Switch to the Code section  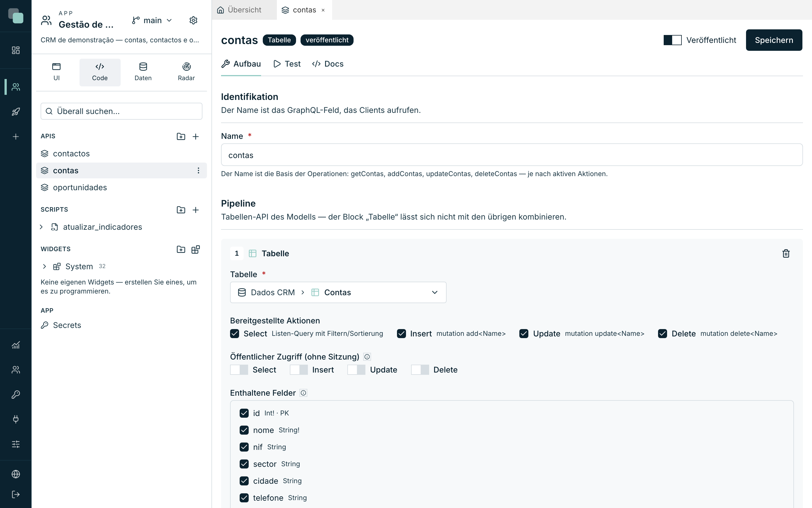tap(100, 72)
